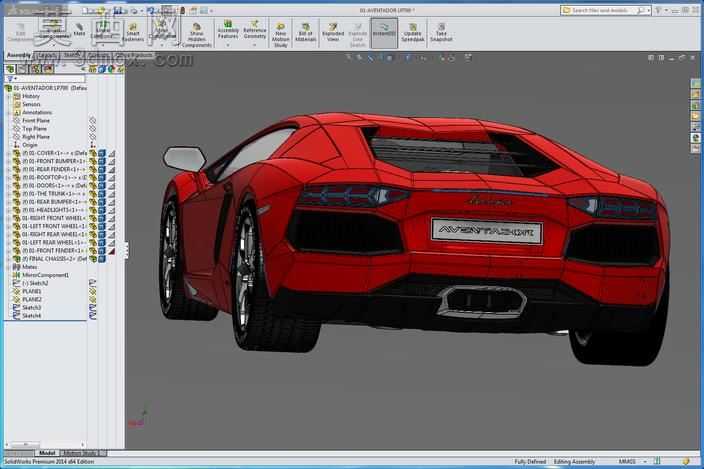Toggle PLANE1 visibility in display pane

tap(92, 291)
